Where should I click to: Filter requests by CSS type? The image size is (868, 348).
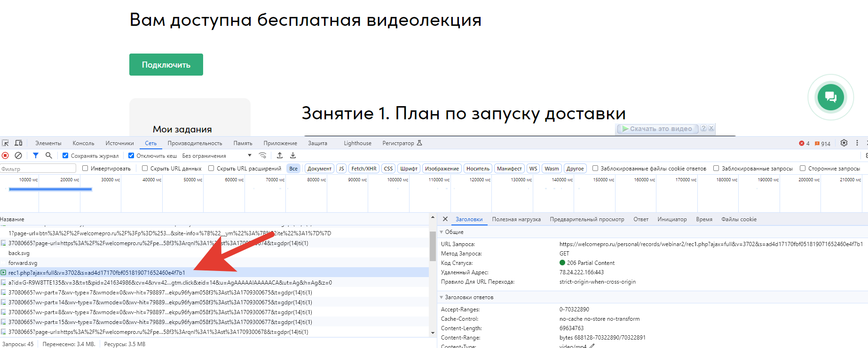click(x=388, y=169)
